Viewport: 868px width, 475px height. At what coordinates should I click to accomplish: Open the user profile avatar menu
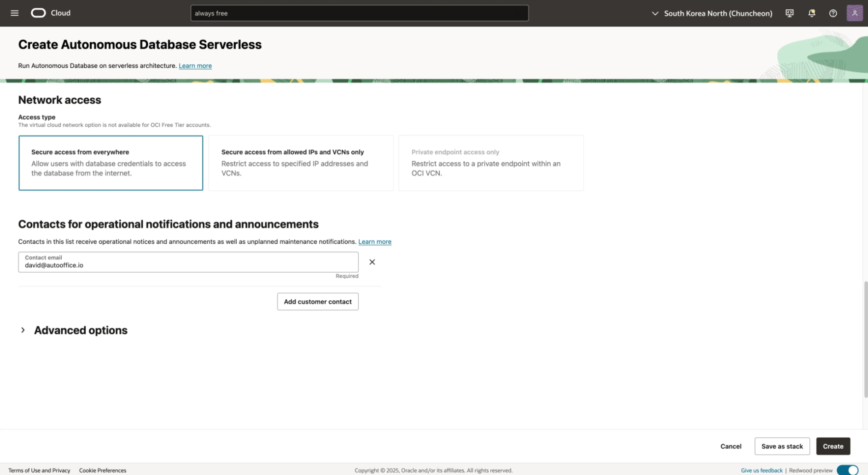tap(855, 13)
